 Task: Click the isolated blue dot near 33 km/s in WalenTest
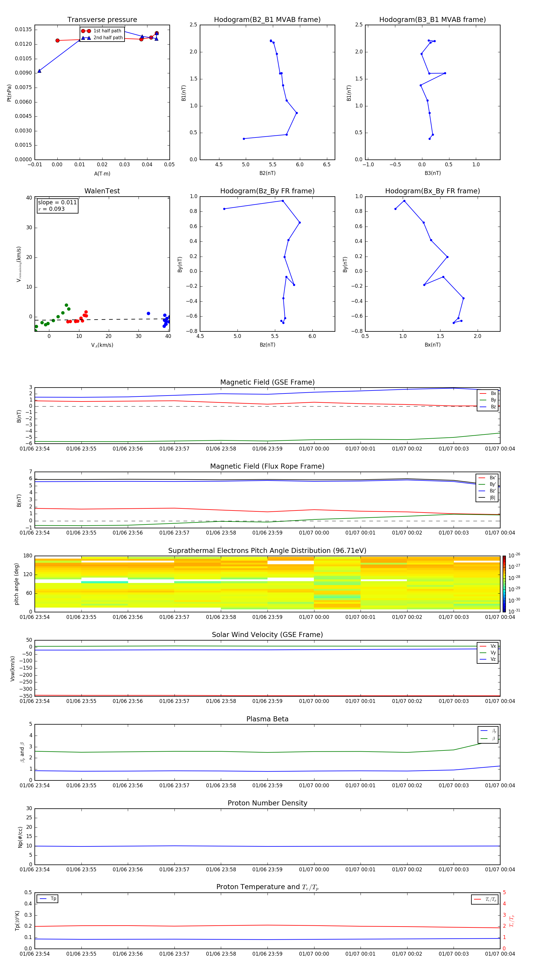point(149,314)
